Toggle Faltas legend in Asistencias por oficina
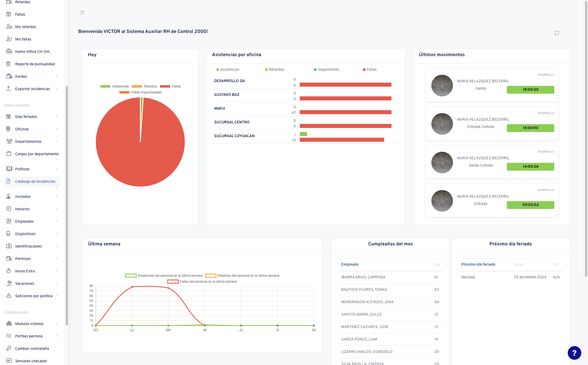The width and height of the screenshot is (588, 365). coord(370,70)
